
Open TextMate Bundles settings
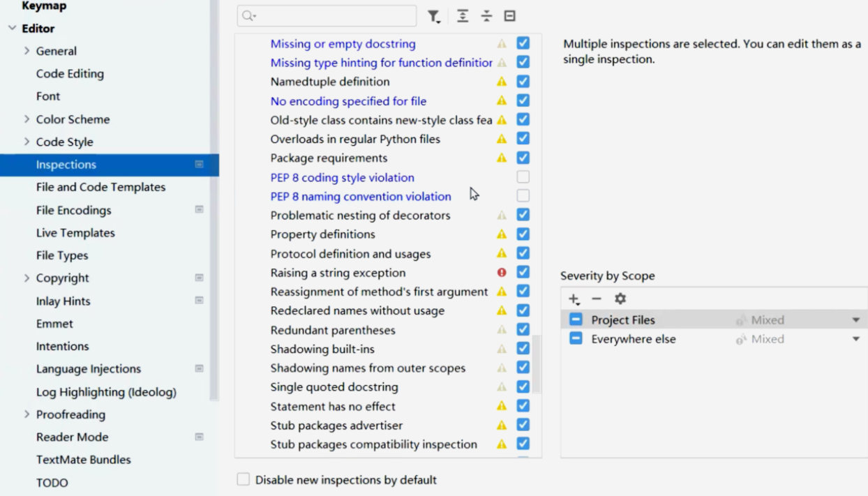point(84,460)
